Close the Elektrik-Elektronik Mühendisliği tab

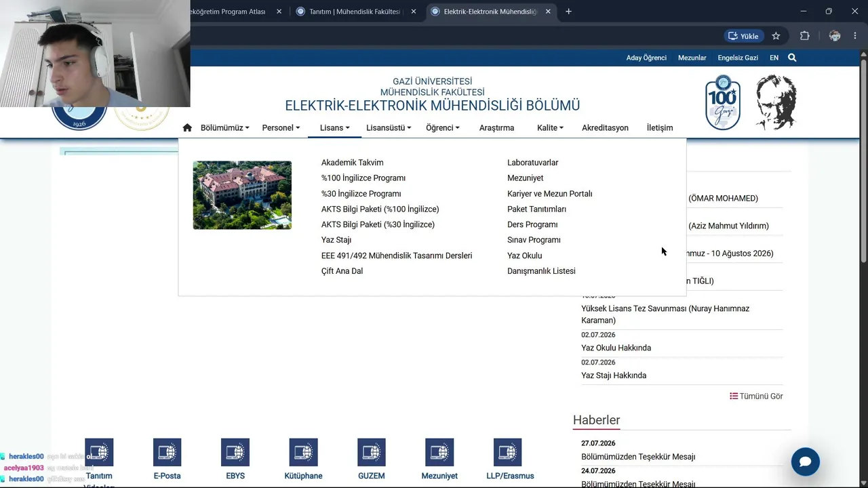coord(548,12)
